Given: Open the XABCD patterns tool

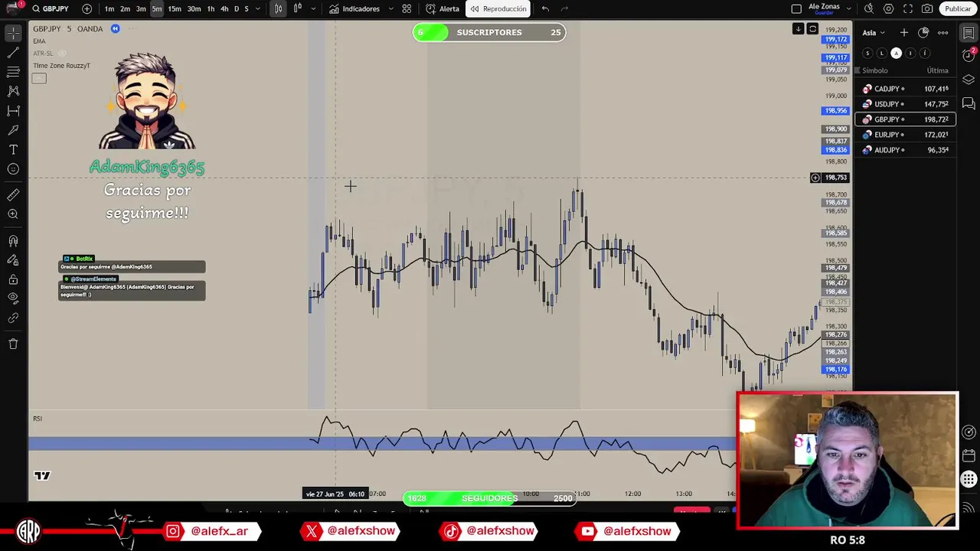Looking at the screenshot, I should pyautogui.click(x=13, y=91).
